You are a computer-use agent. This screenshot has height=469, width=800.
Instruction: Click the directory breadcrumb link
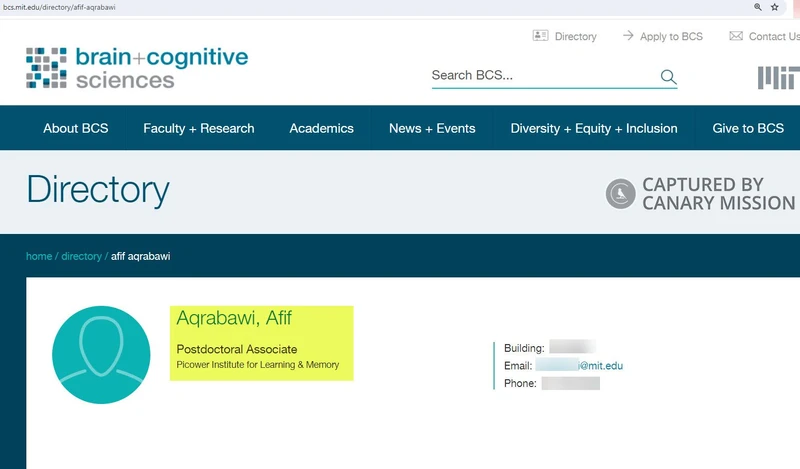(81, 256)
